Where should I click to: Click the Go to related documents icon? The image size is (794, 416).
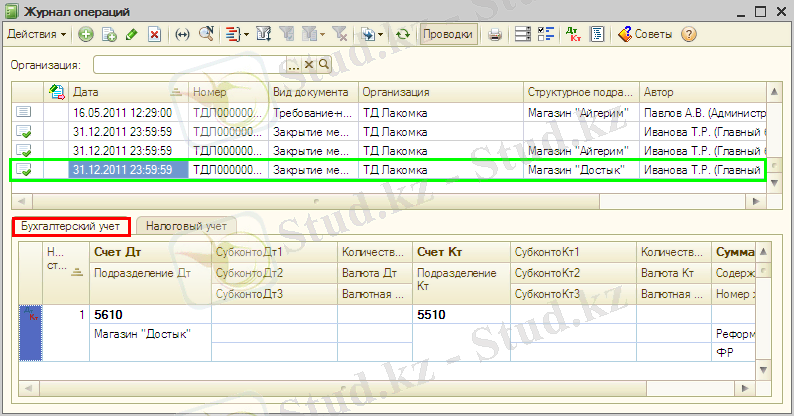232,34
